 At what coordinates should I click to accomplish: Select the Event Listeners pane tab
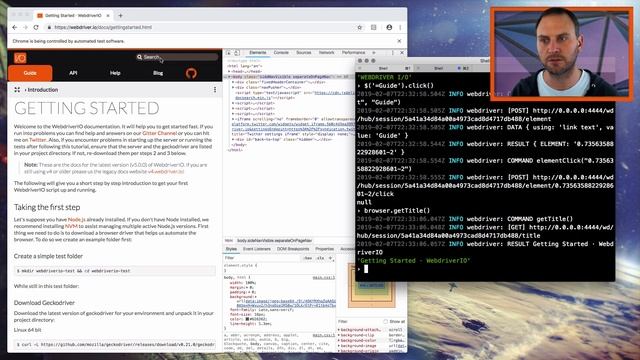257,249
